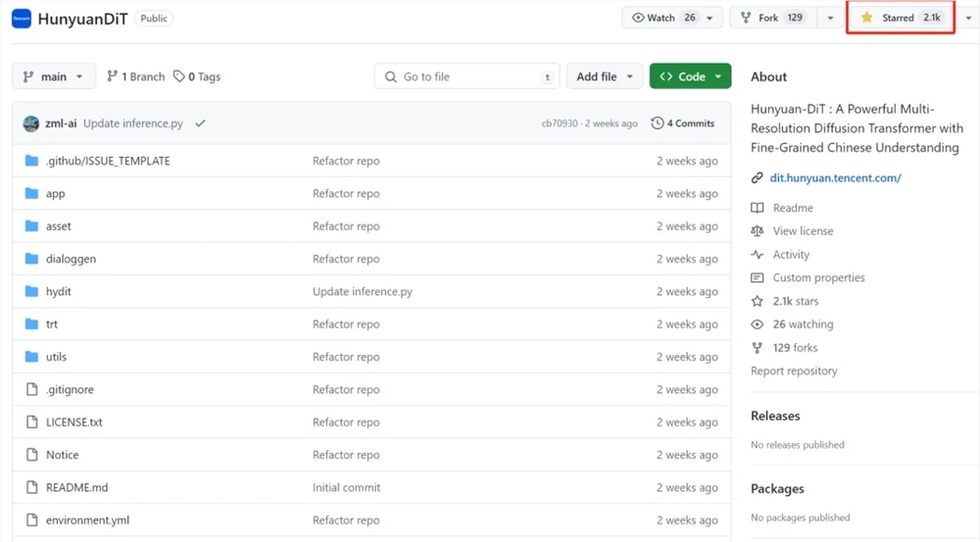
Task: Click the Activity sidebar link text
Action: (x=791, y=255)
